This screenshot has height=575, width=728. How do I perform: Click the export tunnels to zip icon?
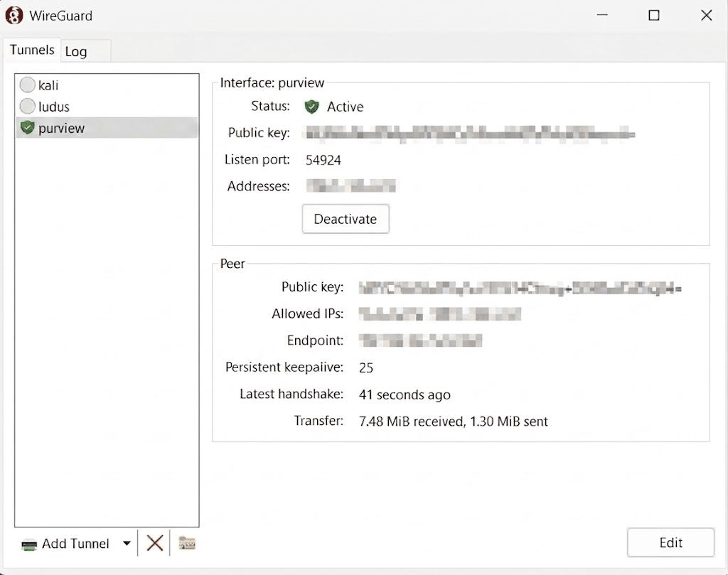(187, 543)
